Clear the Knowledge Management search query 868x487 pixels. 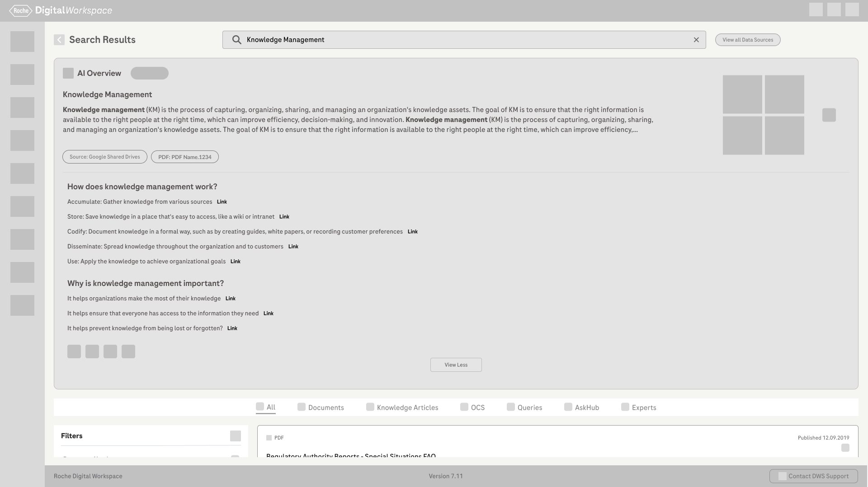coord(696,40)
